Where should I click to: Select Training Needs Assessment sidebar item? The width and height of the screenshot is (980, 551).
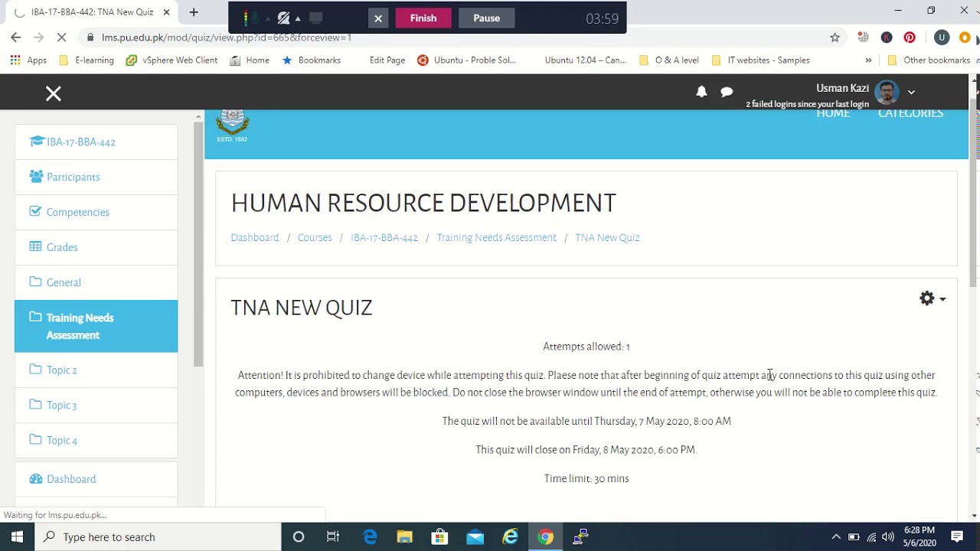pyautogui.click(x=96, y=326)
